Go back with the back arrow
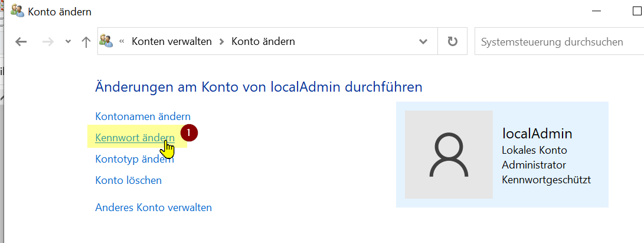 pos(21,42)
